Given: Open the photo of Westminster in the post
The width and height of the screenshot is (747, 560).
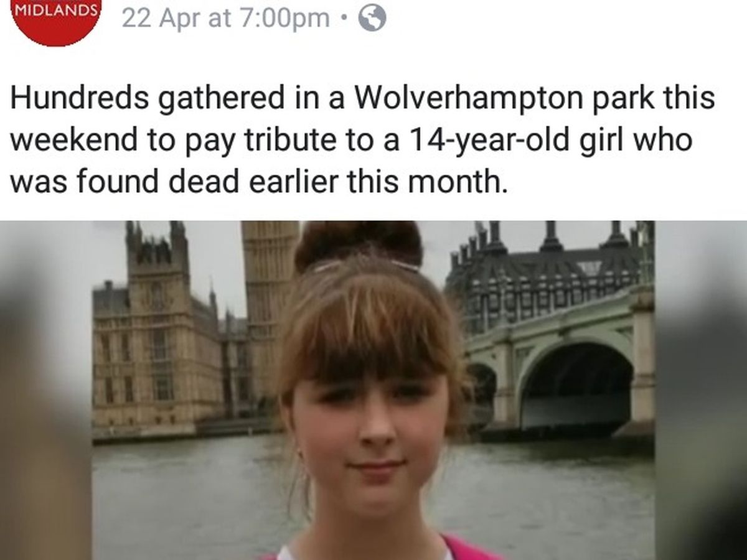Looking at the screenshot, I should pos(374,390).
